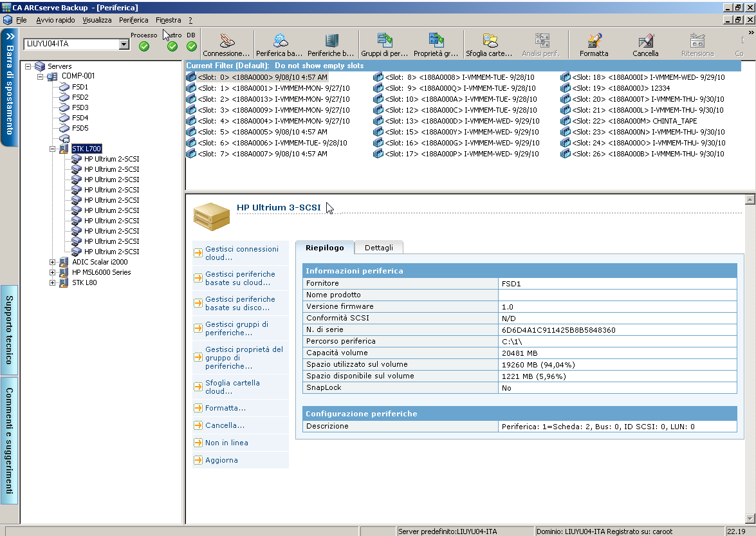The width and height of the screenshot is (756, 536).
Task: Switch to the Dettagli tab
Action: click(x=378, y=248)
